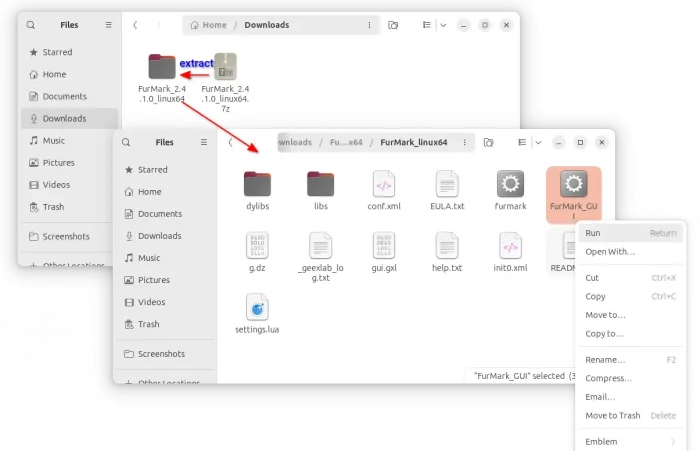Open Home in back window sidebar
This screenshot has width=700, height=451.
tap(69, 74)
